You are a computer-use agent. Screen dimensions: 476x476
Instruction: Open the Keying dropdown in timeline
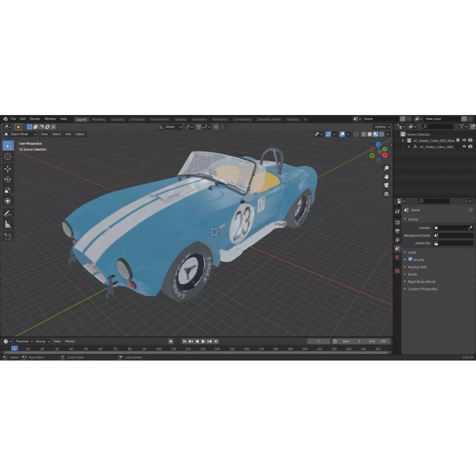(42, 342)
